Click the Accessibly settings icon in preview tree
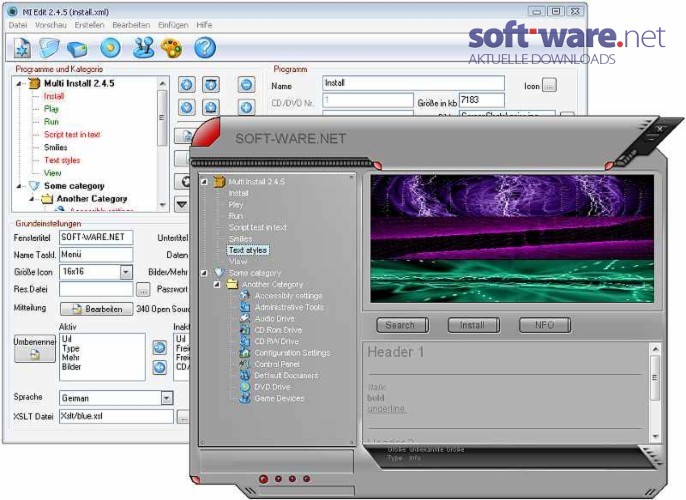Viewport: 686px width, 500px height. pyautogui.click(x=245, y=296)
